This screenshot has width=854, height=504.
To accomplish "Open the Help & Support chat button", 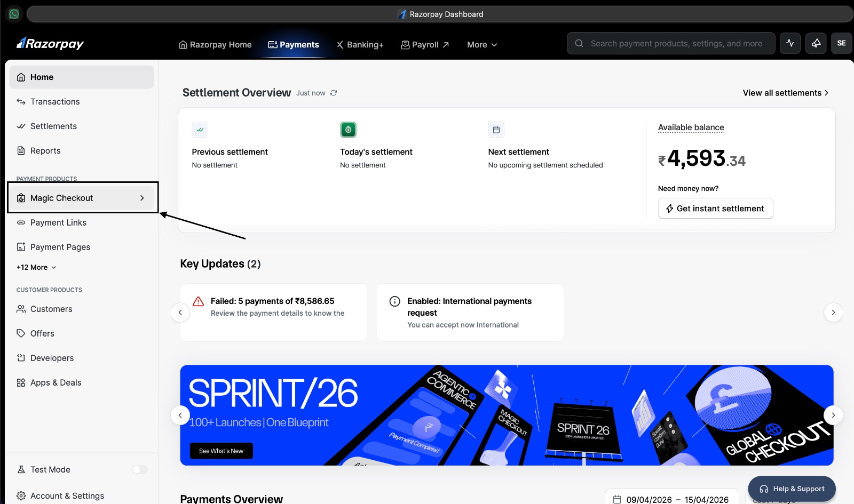I will [x=792, y=489].
